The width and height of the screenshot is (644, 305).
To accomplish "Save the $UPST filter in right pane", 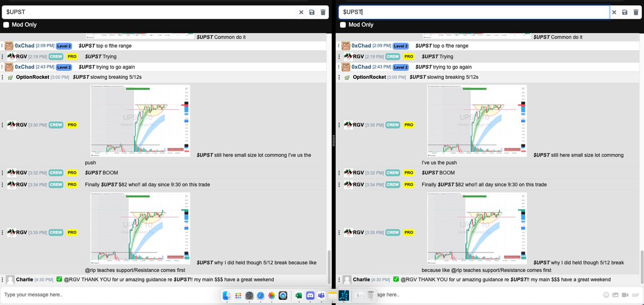I will 625,12.
